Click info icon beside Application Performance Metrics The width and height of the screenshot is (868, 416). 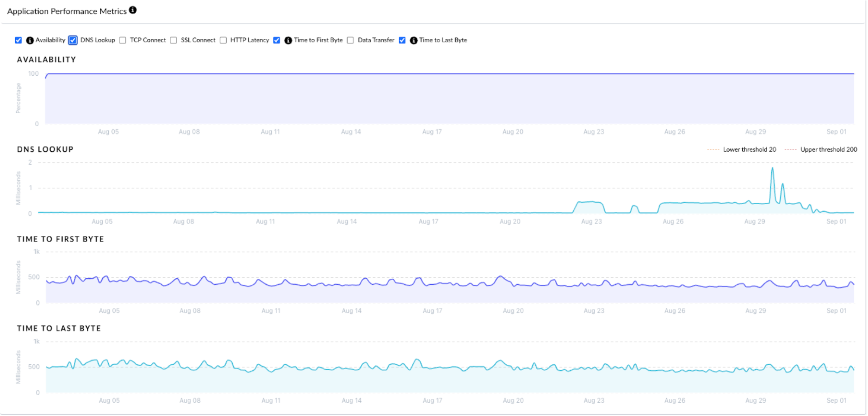[133, 10]
